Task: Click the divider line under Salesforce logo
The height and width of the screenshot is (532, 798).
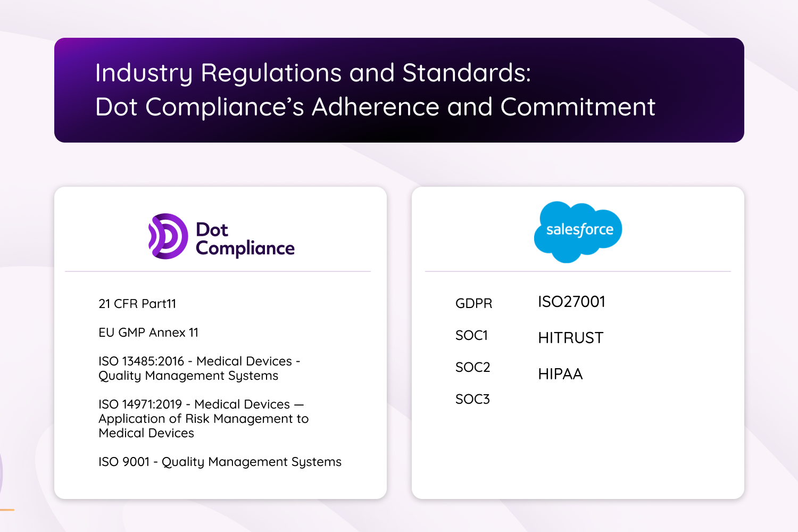Action: point(578,271)
